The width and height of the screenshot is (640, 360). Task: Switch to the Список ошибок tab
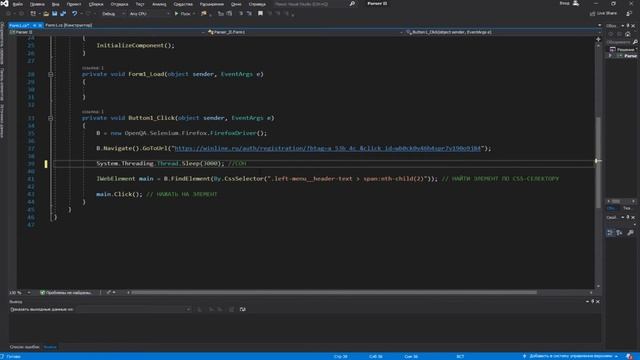pos(24,347)
